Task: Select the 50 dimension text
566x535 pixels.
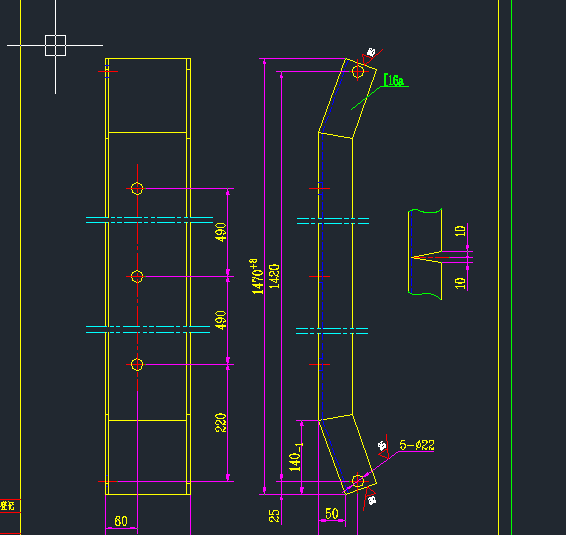Action: tap(332, 513)
